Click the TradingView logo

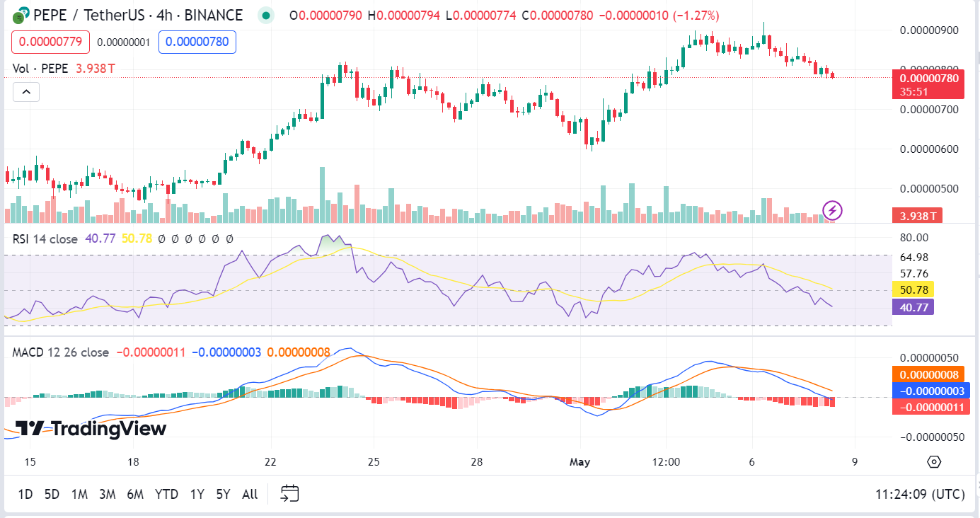click(91, 428)
